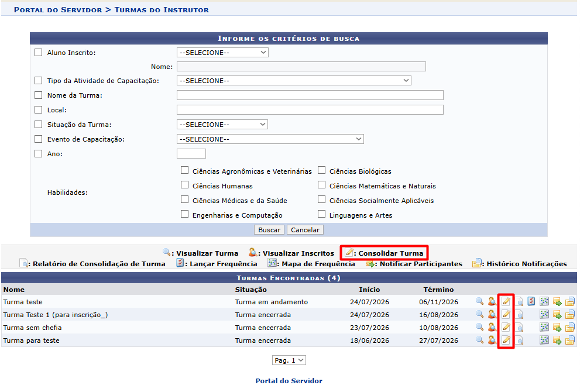Viewport: 580px width, 392px height.
Task: Open the Situação da Turma dropdown
Action: point(222,125)
